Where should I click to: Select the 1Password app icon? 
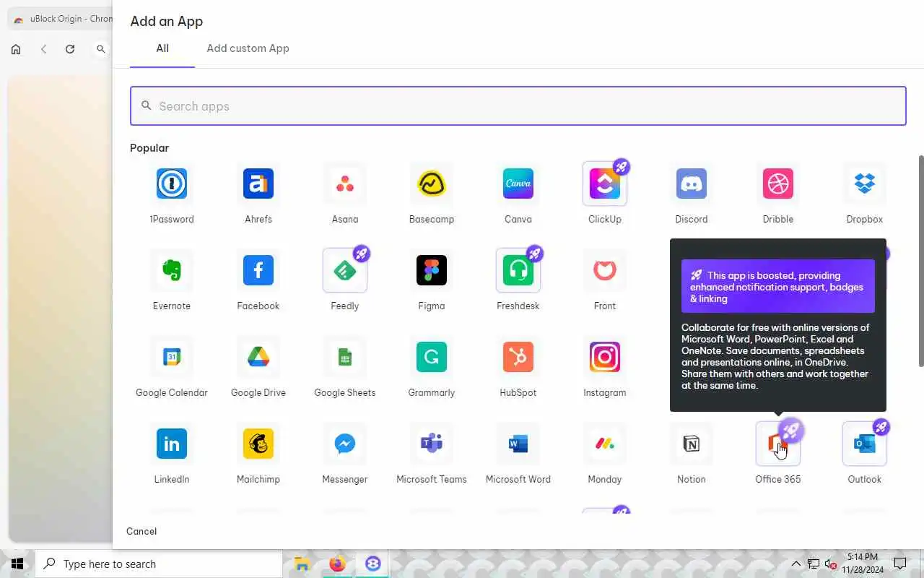[172, 184]
